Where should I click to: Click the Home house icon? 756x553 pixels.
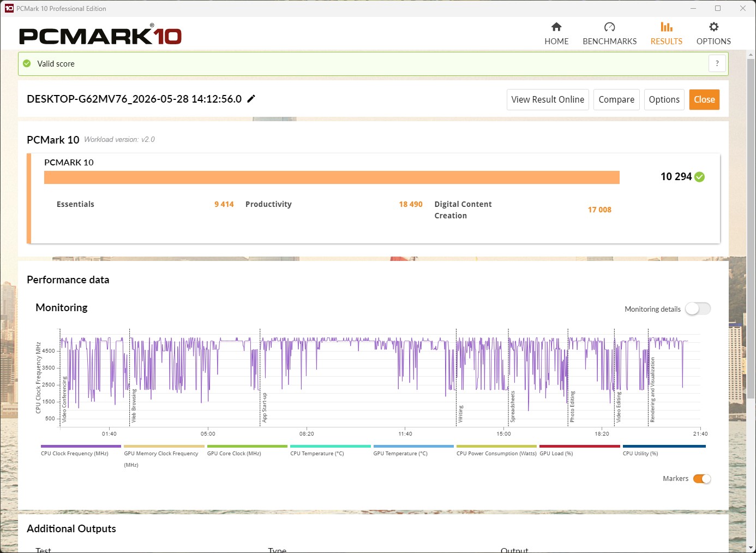tap(556, 27)
